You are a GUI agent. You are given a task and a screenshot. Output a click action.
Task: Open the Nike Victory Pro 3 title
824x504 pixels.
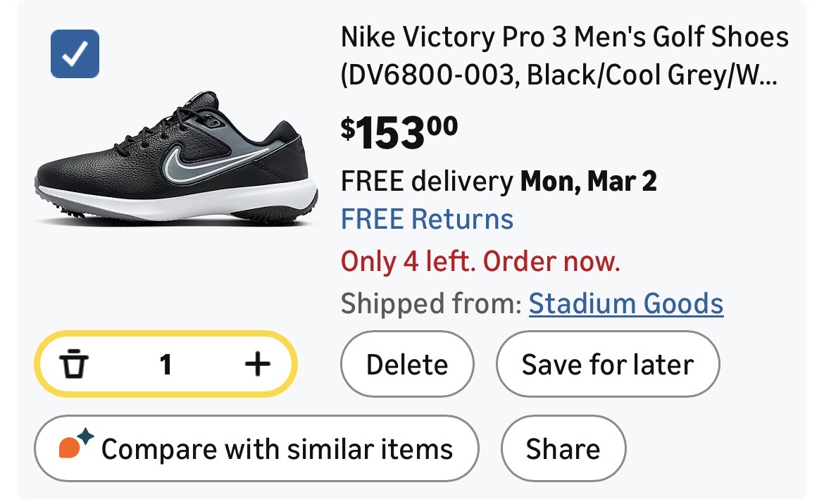[x=564, y=37]
